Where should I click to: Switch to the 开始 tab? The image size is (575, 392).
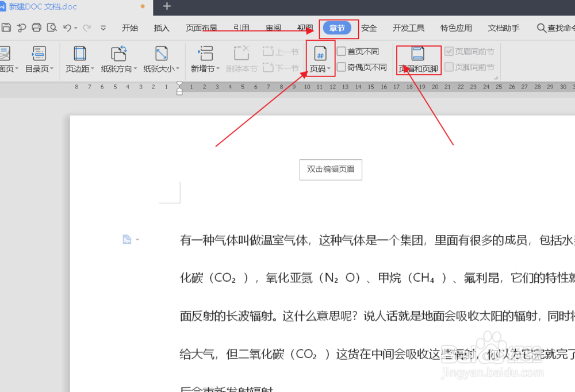pyautogui.click(x=130, y=28)
